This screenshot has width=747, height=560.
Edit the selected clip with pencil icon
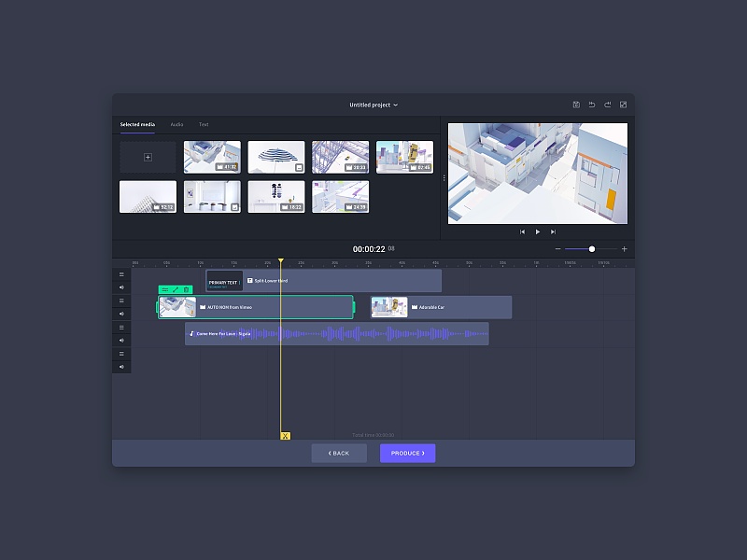(x=175, y=289)
